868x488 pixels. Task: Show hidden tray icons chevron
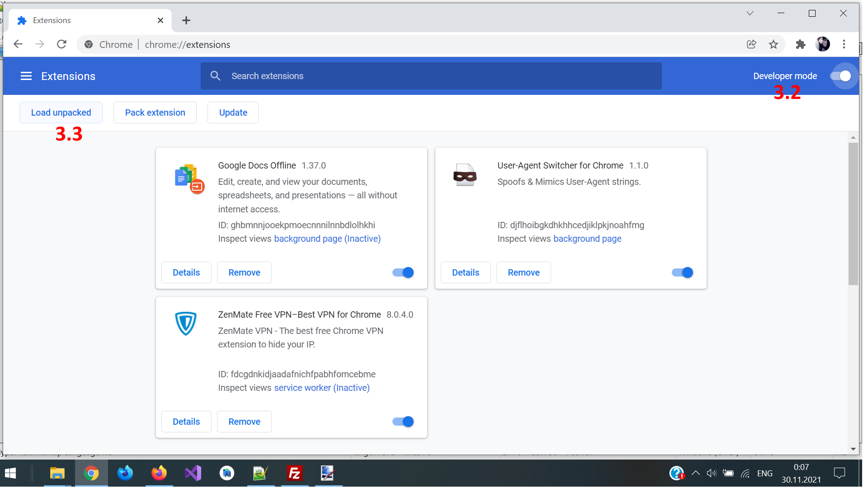tap(696, 474)
